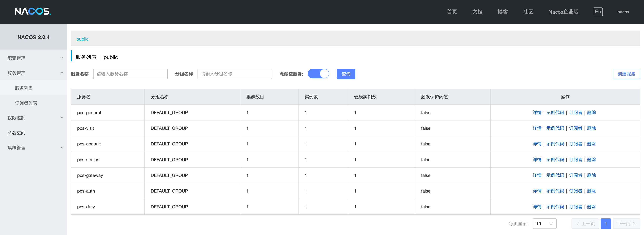This screenshot has height=235, width=644.
Task: Open 文档 in the top navigation
Action: pos(477,12)
